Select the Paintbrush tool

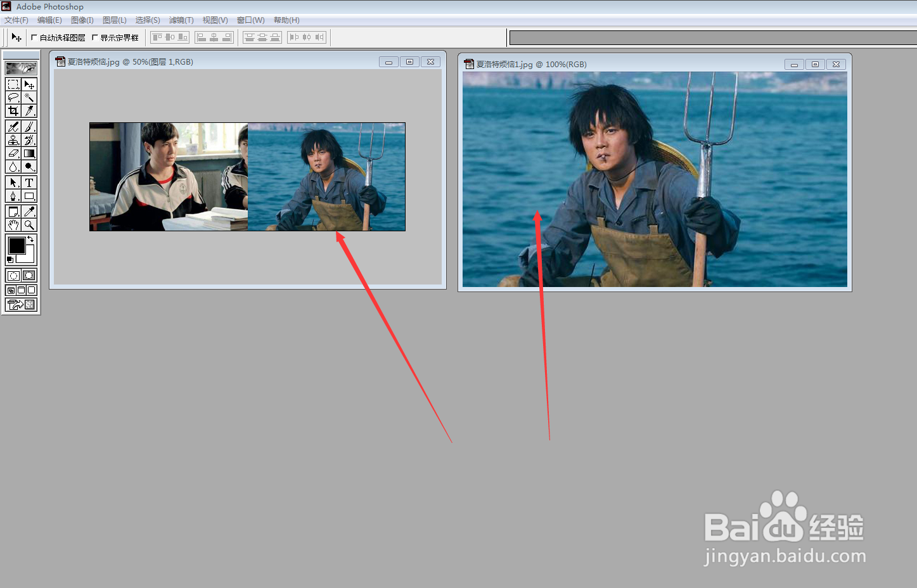pyautogui.click(x=29, y=127)
